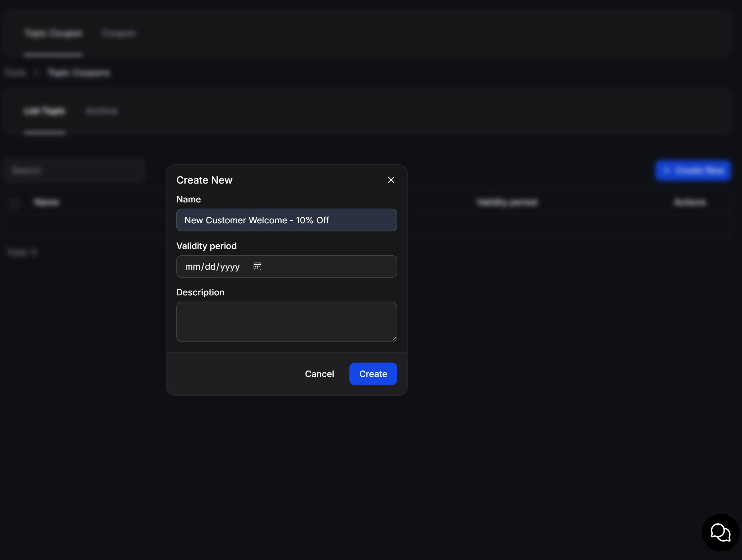Click the blurred Search field behind the dialog
Viewport: 742px width, 560px height.
click(74, 171)
